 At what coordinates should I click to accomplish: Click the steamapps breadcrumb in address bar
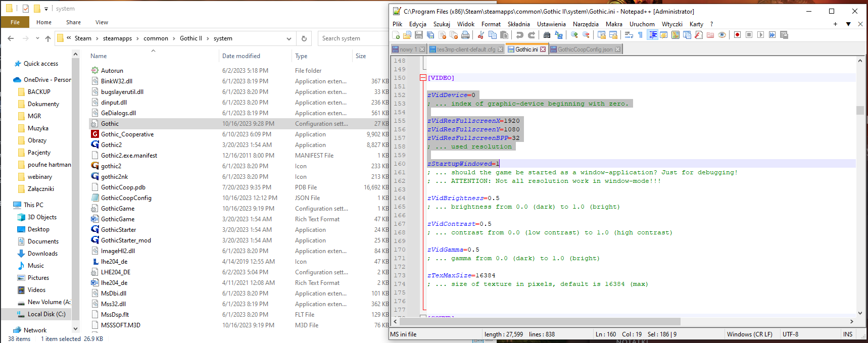117,38
